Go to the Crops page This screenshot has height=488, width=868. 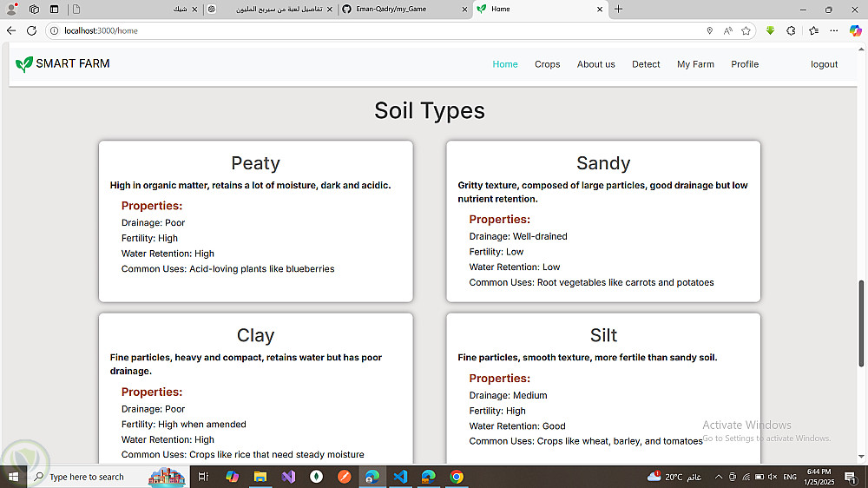(x=547, y=64)
